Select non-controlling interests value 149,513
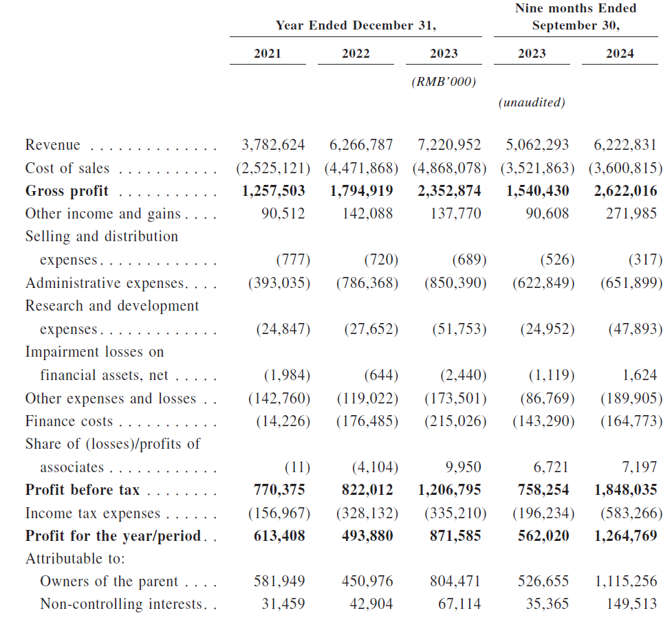Viewport: 672px width, 622px height. [x=629, y=604]
